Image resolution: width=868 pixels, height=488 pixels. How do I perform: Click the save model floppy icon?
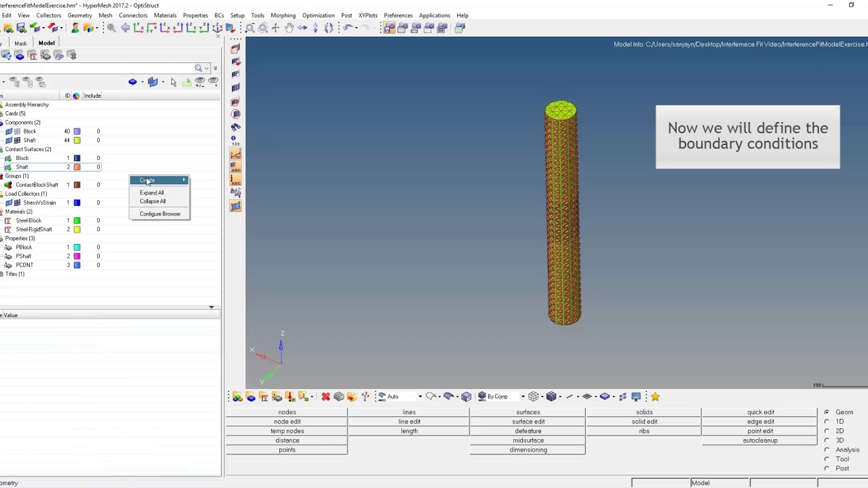tap(21, 28)
